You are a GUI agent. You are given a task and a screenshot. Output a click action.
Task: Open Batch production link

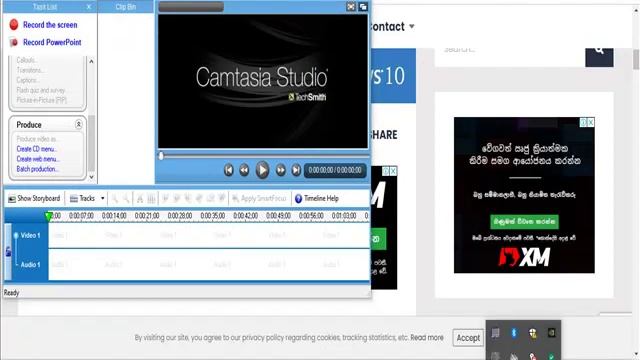(37, 169)
